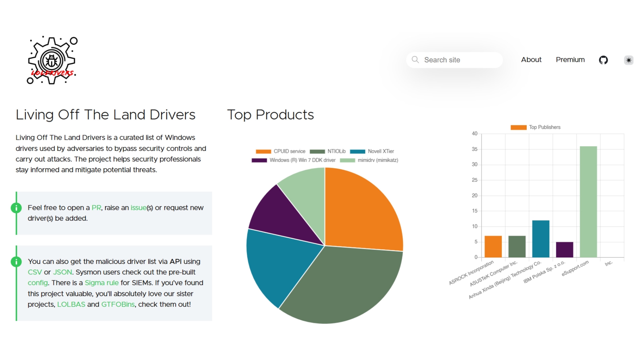Click the LOLDrivers gear logo
The width and height of the screenshot is (644, 362).
tap(52, 60)
